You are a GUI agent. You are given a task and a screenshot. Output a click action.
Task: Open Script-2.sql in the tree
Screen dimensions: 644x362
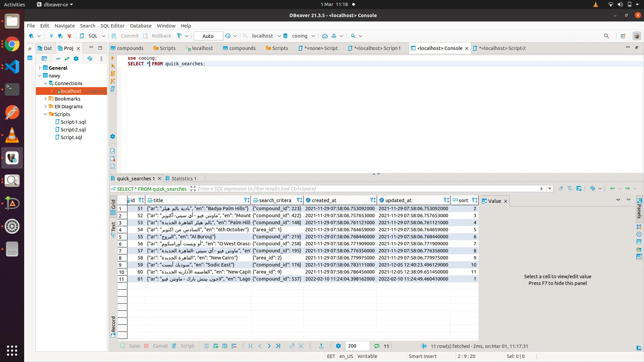(x=73, y=130)
